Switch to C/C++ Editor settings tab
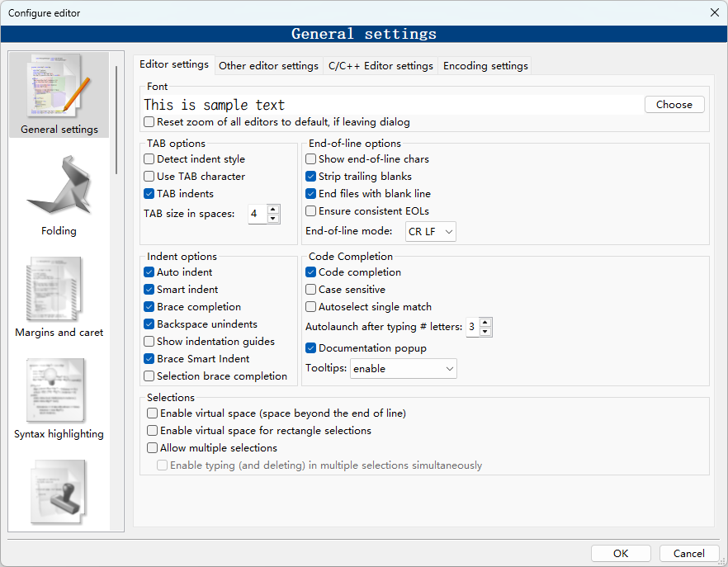 pos(381,66)
